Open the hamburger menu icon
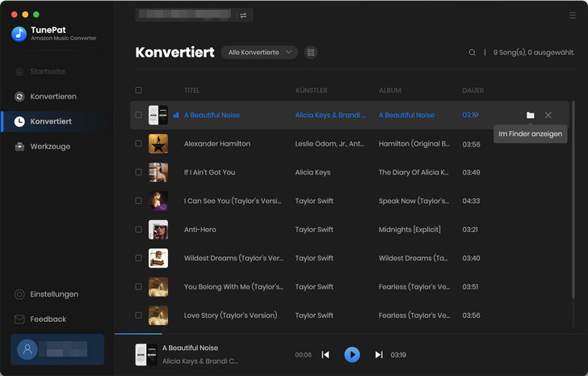This screenshot has height=376, width=588. (x=572, y=15)
